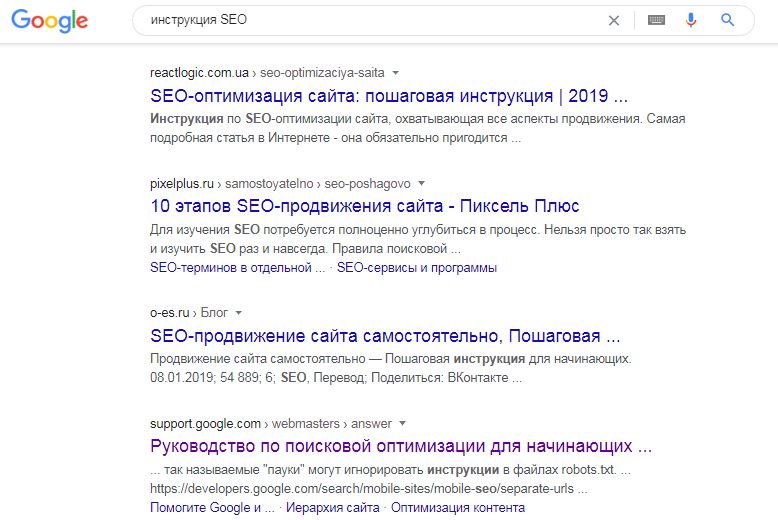Screen dimensions: 778x520
Task: Click the reactlogic.com.ua breadcrumb URL
Action: 199,73
